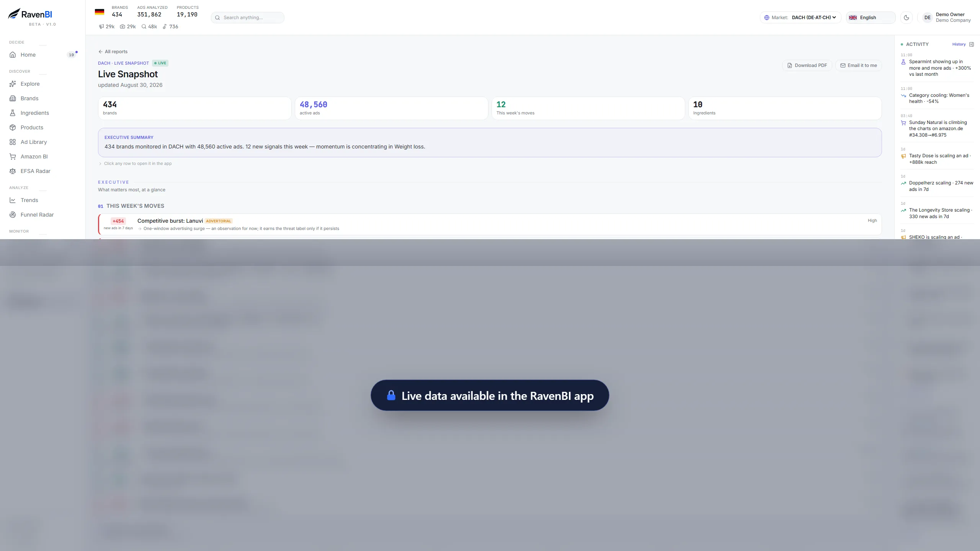The height and width of the screenshot is (551, 980).
Task: Open the Spearmint showing up activity item
Action: click(937, 65)
